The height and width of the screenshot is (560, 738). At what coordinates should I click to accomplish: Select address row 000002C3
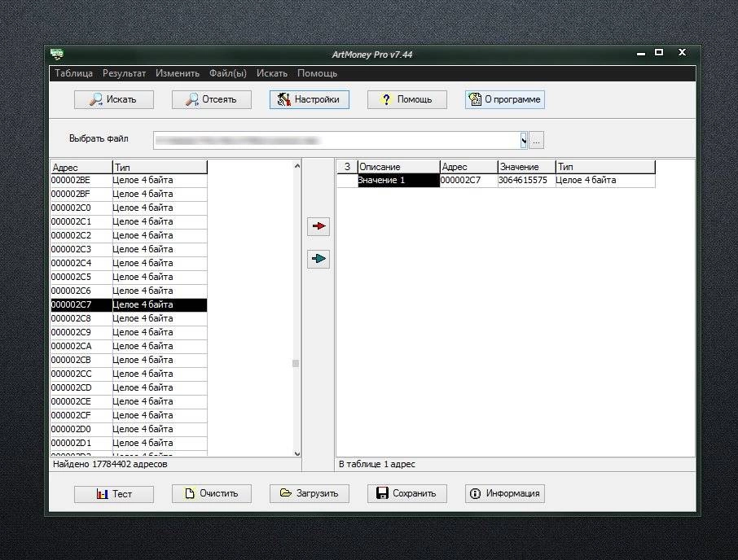[129, 250]
